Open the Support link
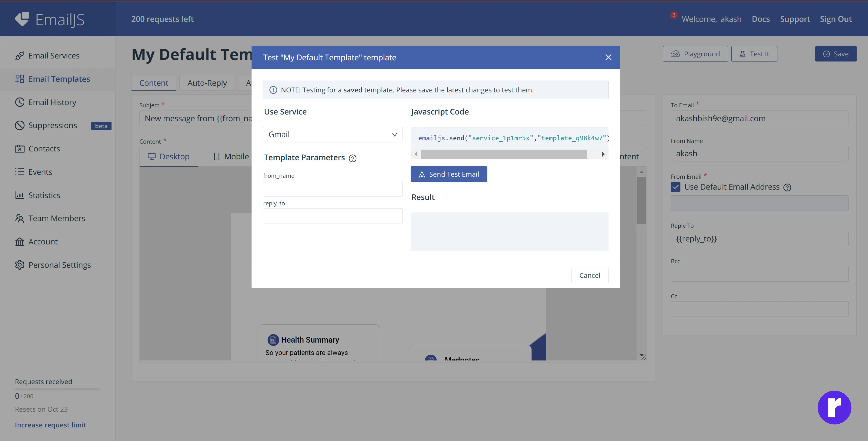This screenshot has height=441, width=868. 795,19
